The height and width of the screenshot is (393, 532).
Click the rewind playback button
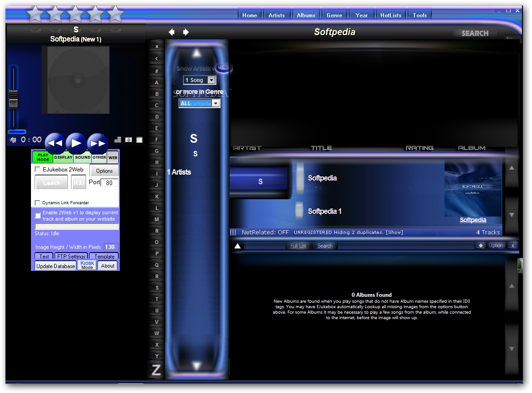click(55, 143)
